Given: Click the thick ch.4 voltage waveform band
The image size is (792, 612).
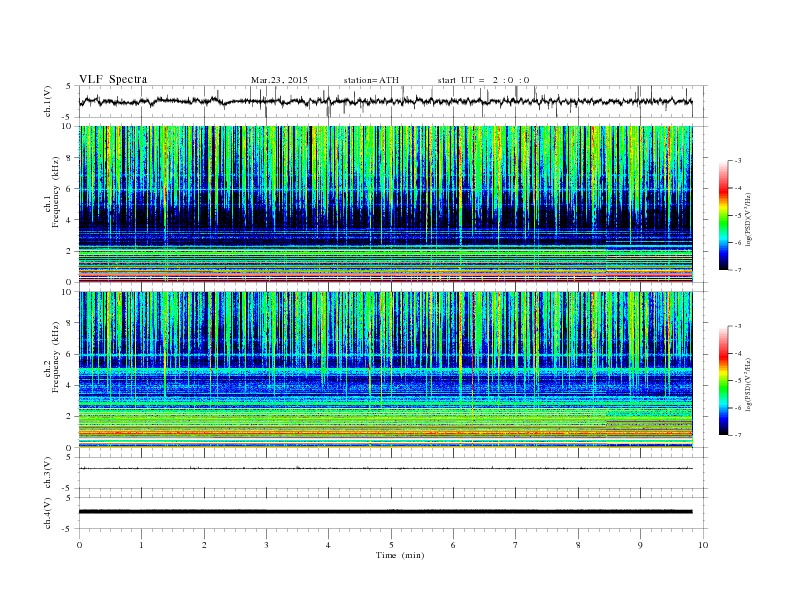Looking at the screenshot, I should point(385,512).
